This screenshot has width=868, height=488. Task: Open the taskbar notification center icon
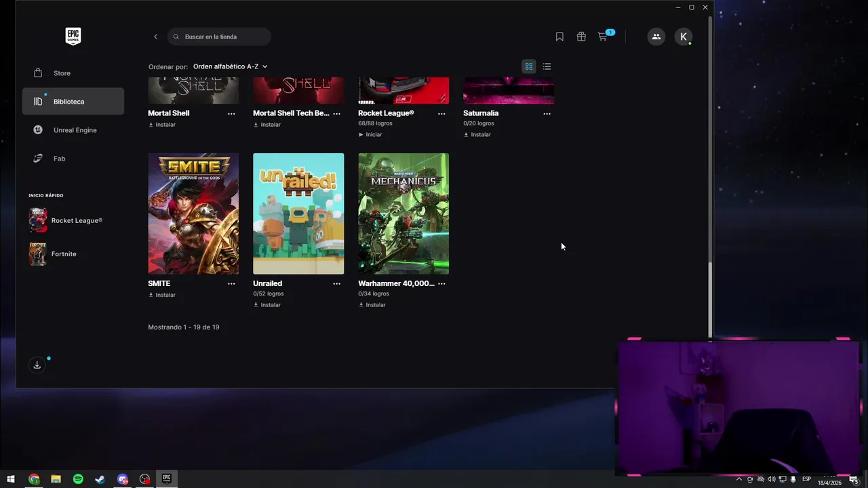coord(854,479)
